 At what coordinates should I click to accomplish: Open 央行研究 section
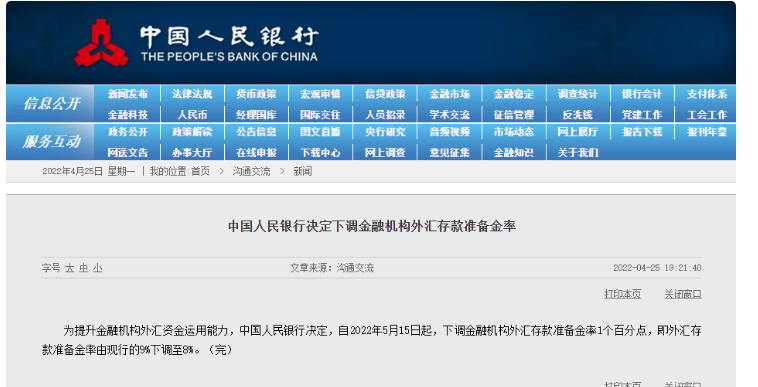(385, 132)
